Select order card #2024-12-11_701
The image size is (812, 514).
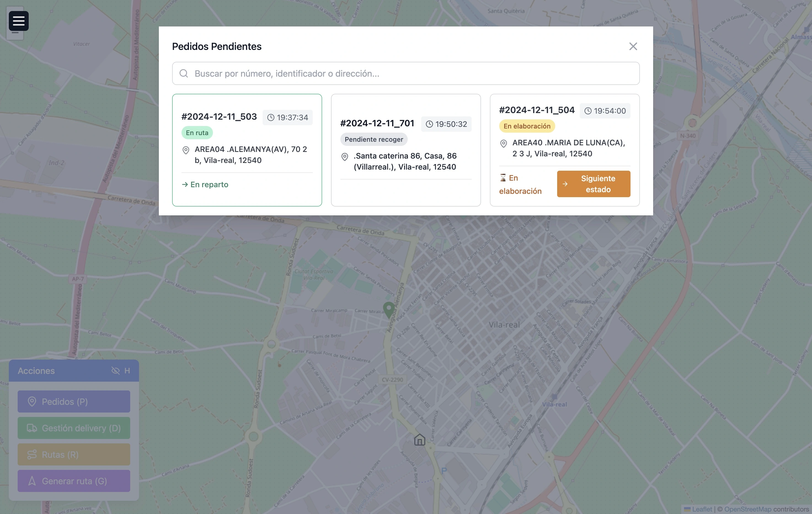pos(406,150)
